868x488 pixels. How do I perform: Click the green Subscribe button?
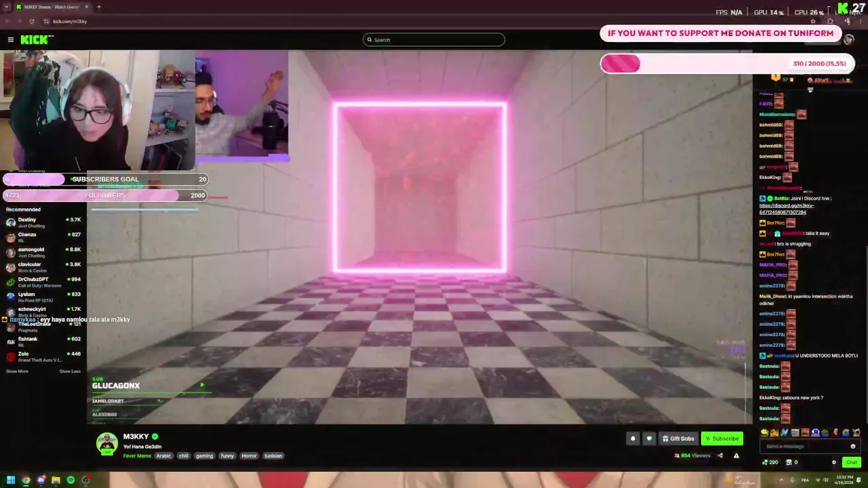pyautogui.click(x=722, y=439)
